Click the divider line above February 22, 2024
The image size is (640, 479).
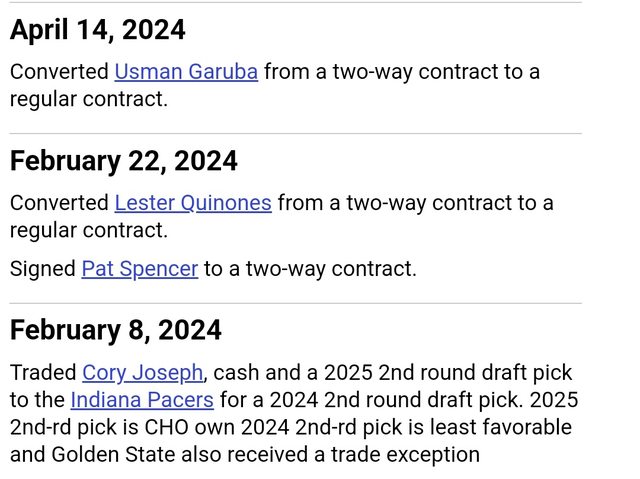pyautogui.click(x=295, y=134)
